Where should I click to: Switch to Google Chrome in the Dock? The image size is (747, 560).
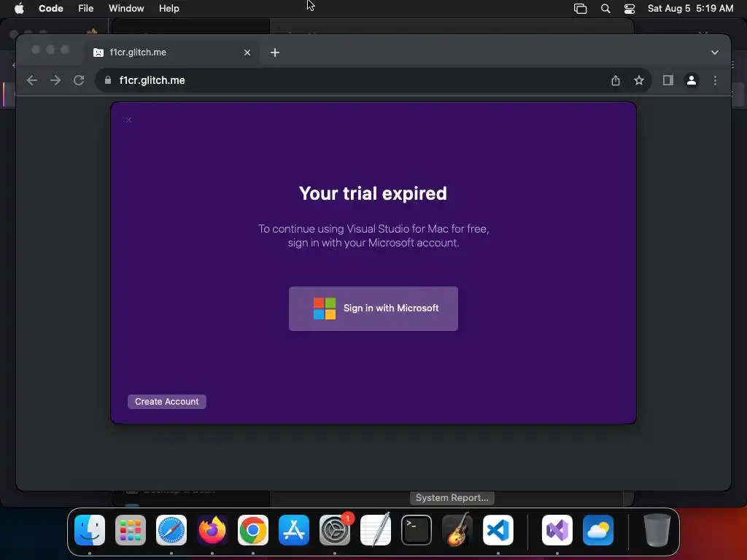253,530
